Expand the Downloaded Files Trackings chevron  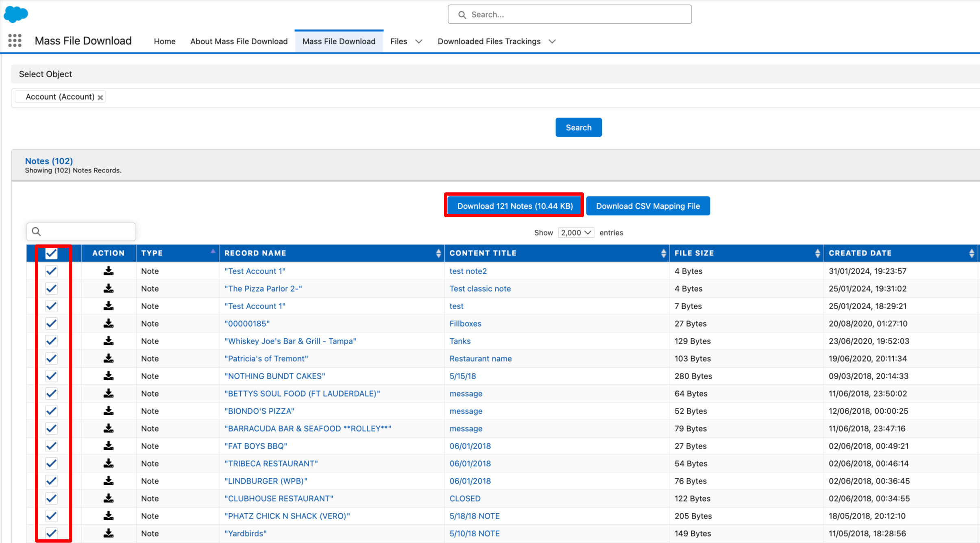click(x=552, y=41)
